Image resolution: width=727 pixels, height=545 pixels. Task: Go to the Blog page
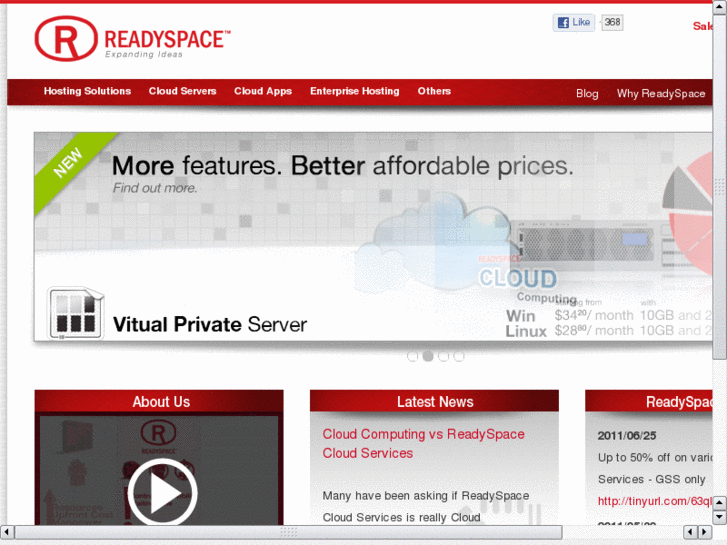(x=587, y=94)
